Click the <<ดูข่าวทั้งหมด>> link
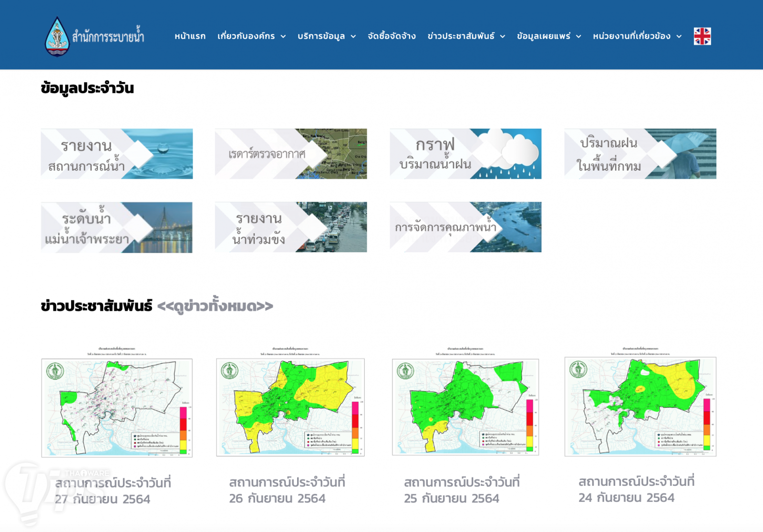763x532 pixels. [x=215, y=306]
